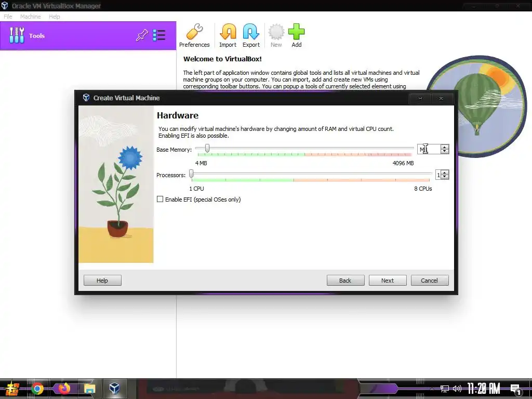The width and height of the screenshot is (532, 399).
Task: Click the Help button in the dialog
Action: (x=102, y=280)
